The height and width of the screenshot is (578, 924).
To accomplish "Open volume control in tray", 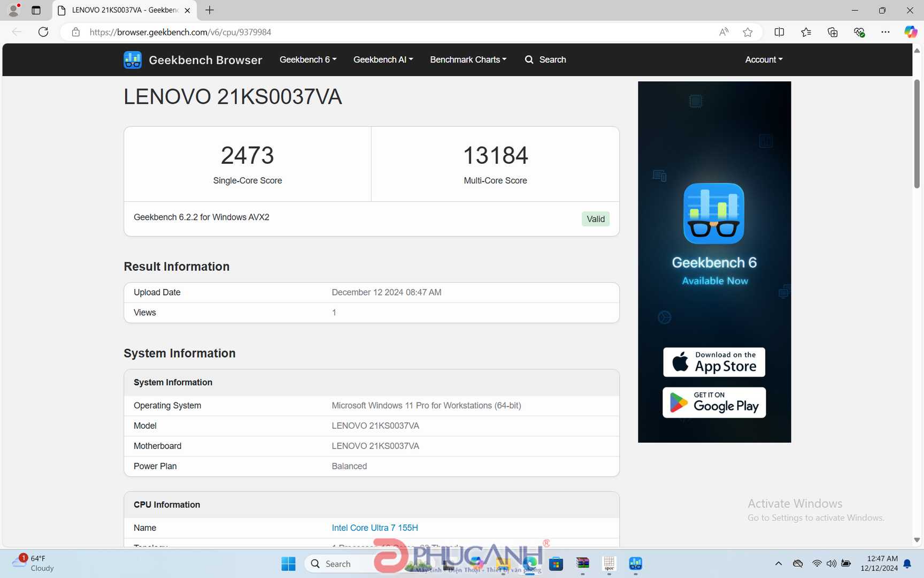I will coord(831,564).
